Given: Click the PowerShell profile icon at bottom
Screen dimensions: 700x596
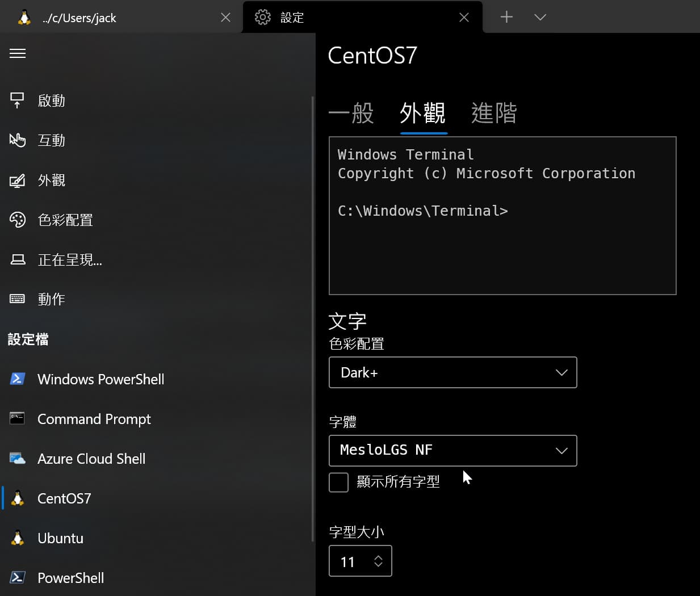Looking at the screenshot, I should click(x=18, y=577).
